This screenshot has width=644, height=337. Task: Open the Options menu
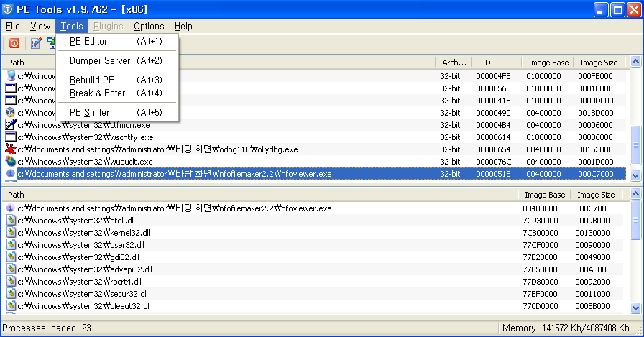coord(149,27)
